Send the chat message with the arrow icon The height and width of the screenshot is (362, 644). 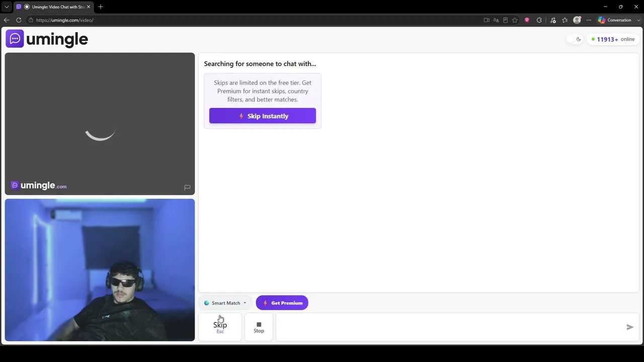tap(629, 327)
